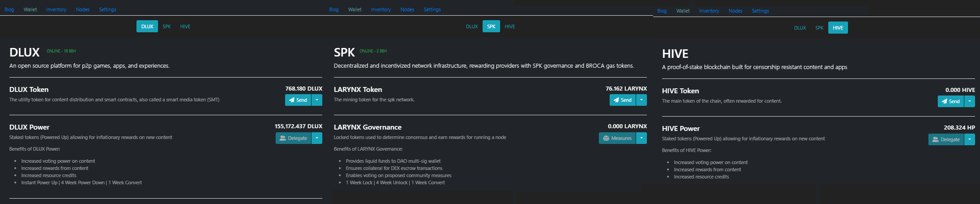The width and height of the screenshot is (980, 204).
Task: Click "Benefits of DLUX Power:" label
Action: click(35, 149)
